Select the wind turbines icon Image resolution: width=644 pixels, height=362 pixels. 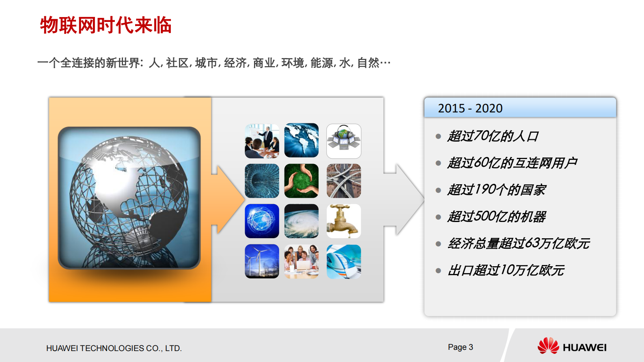point(262,261)
